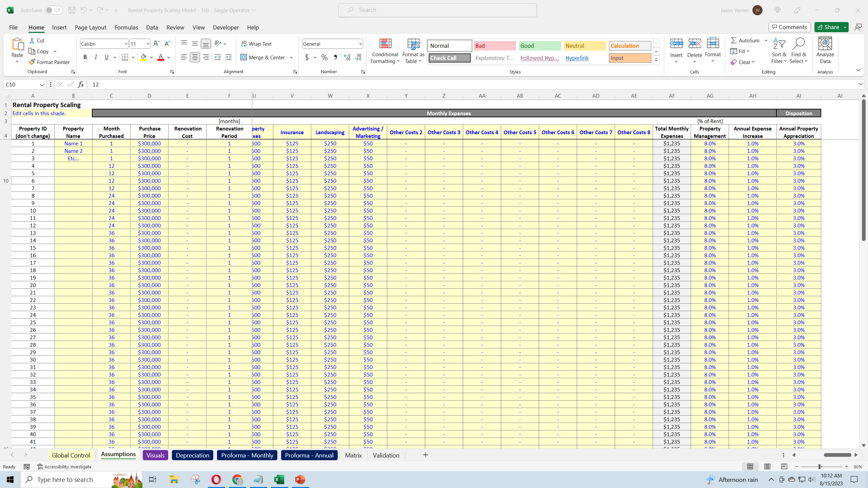This screenshot has height=488, width=868.
Task: Click the Undo arrow icon
Action: click(x=83, y=10)
